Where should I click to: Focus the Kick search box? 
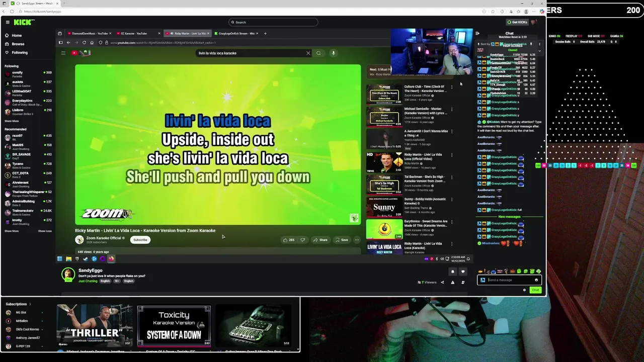pos(273,22)
